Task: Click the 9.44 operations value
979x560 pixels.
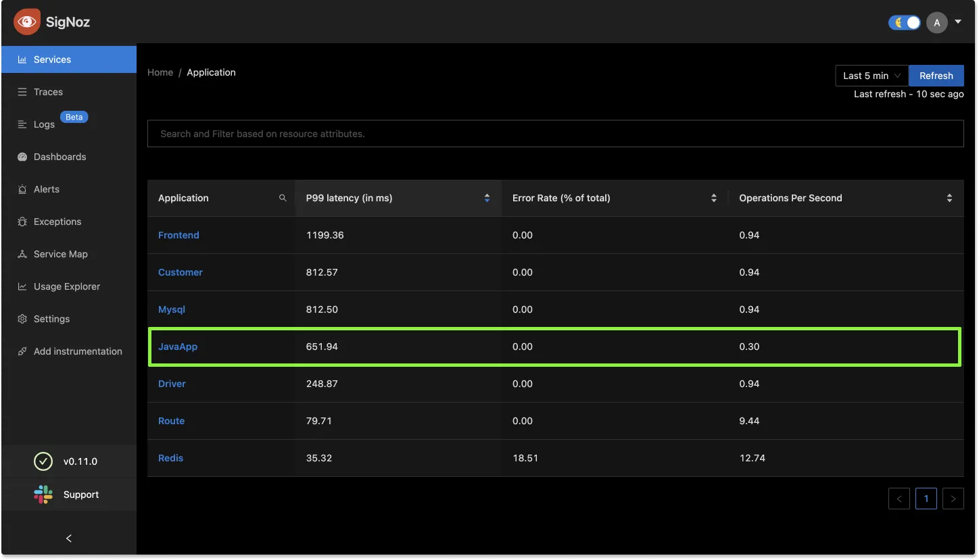Action: pyautogui.click(x=749, y=421)
